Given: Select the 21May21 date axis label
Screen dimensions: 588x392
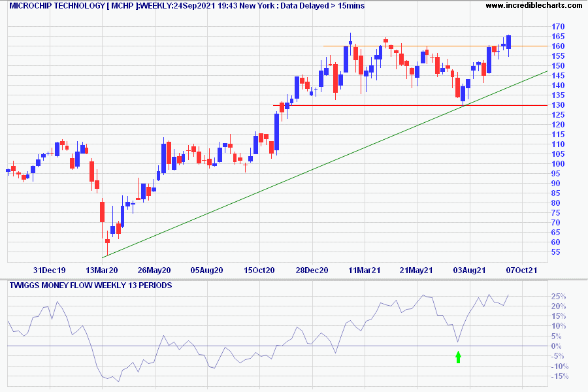Looking at the screenshot, I should pos(416,270).
